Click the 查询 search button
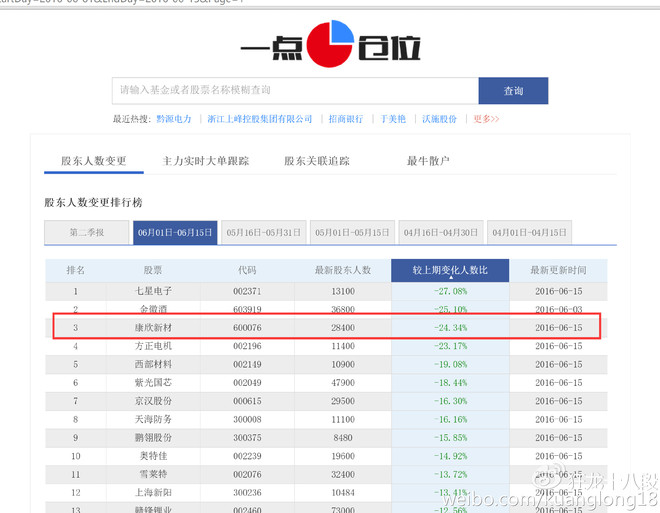This screenshot has height=513, width=660. pyautogui.click(x=513, y=90)
